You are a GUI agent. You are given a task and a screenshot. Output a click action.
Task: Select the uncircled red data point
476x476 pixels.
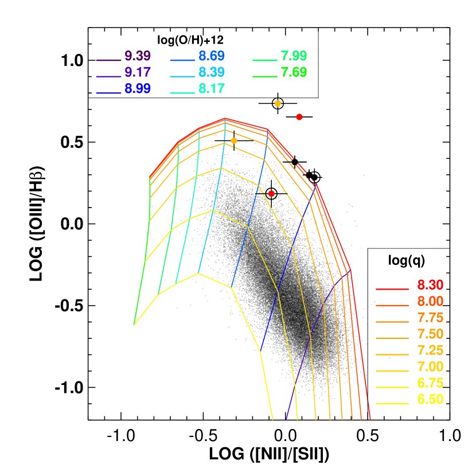coord(299,117)
